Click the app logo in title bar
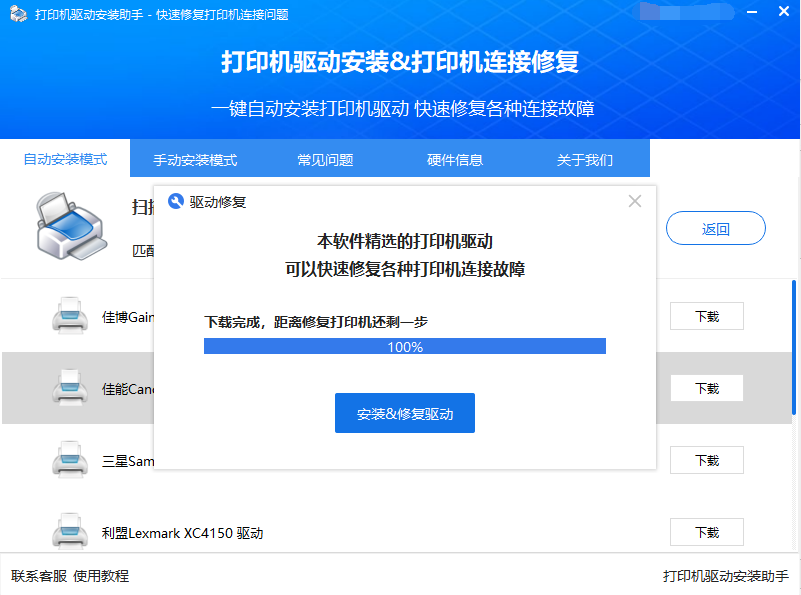Viewport: 801px width, 595px height. tap(17, 15)
